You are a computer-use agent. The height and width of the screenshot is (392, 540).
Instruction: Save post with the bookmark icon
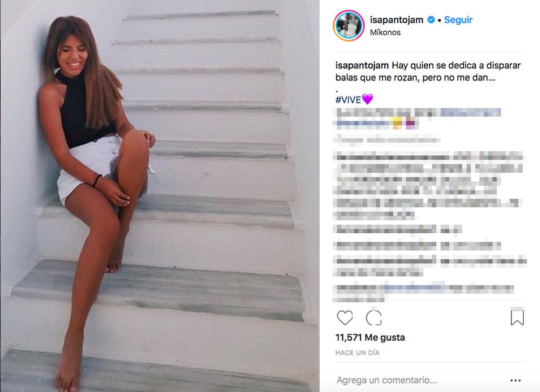pyautogui.click(x=517, y=317)
